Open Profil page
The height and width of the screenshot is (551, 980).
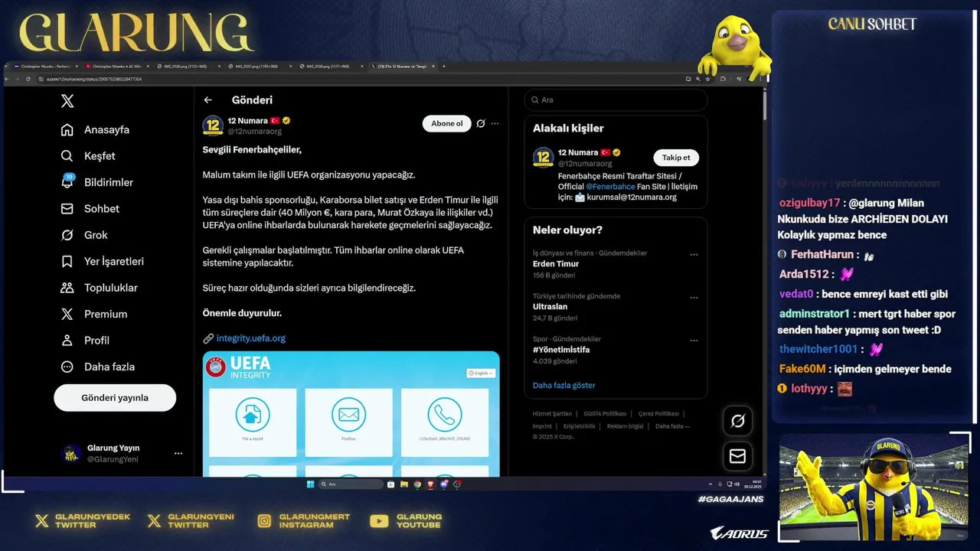[85, 341]
